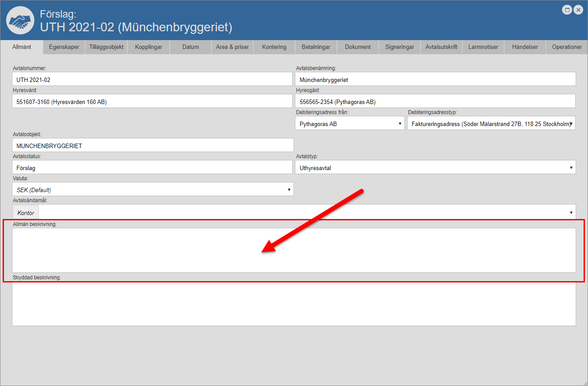Maximize the agreement dialog window
This screenshot has width=588, height=386.
pyautogui.click(x=567, y=10)
